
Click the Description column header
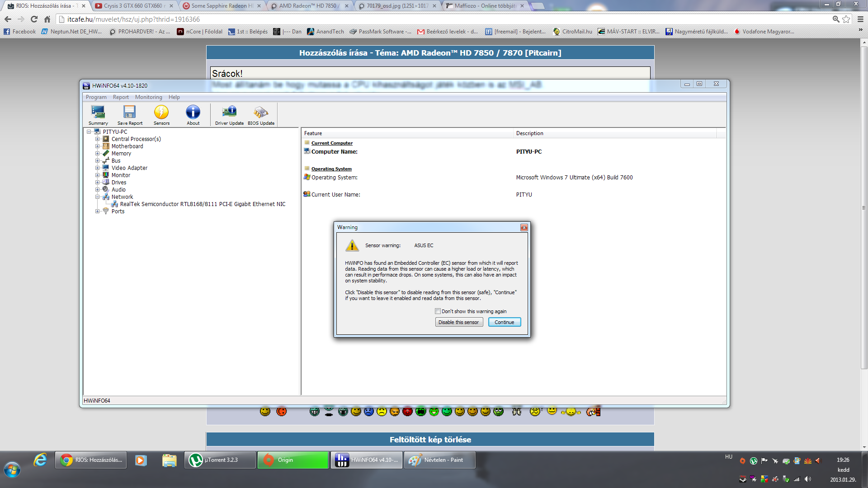pos(615,133)
